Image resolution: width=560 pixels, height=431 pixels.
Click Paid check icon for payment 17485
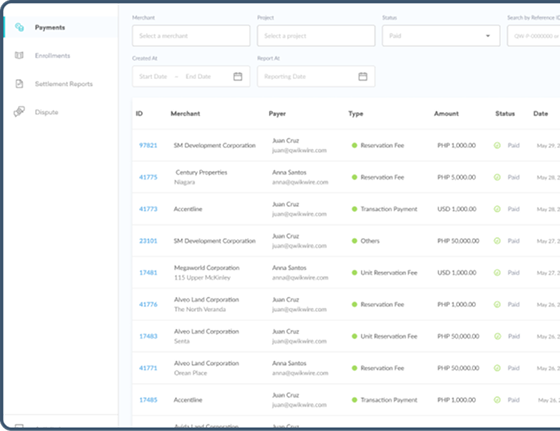tap(497, 400)
